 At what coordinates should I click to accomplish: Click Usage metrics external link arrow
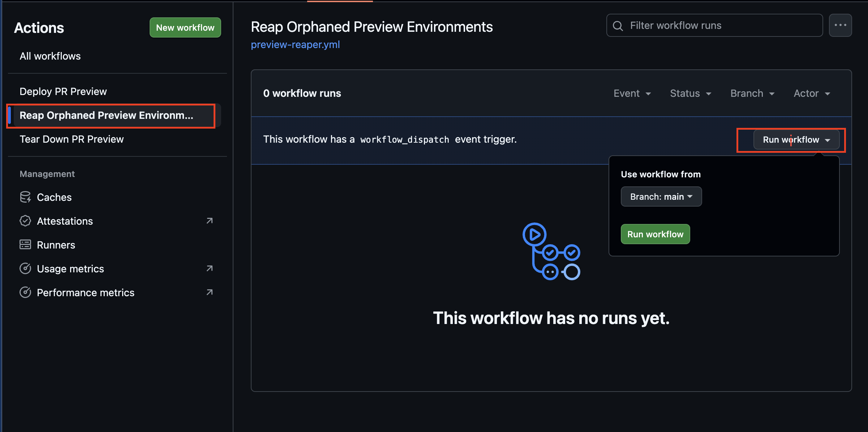(210, 268)
